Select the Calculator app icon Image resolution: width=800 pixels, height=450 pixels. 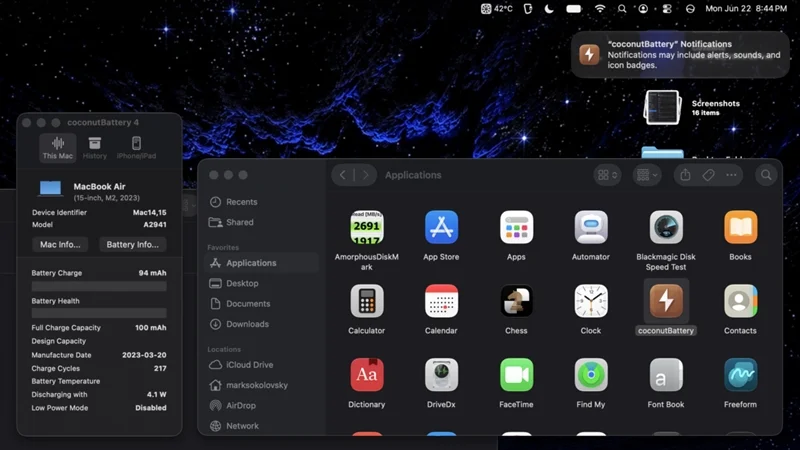[x=366, y=301]
